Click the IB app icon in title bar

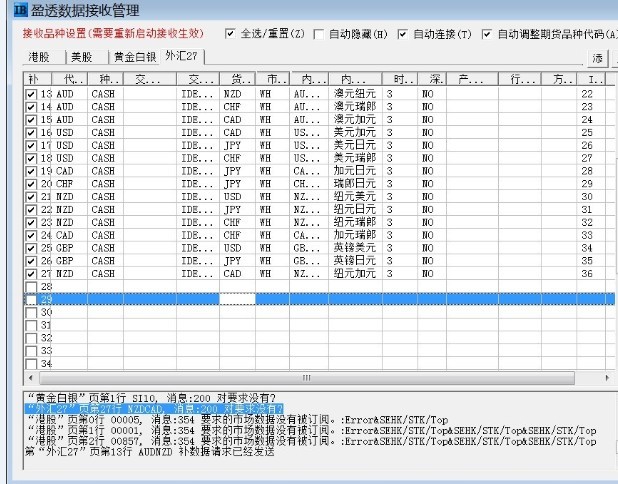coord(13,11)
